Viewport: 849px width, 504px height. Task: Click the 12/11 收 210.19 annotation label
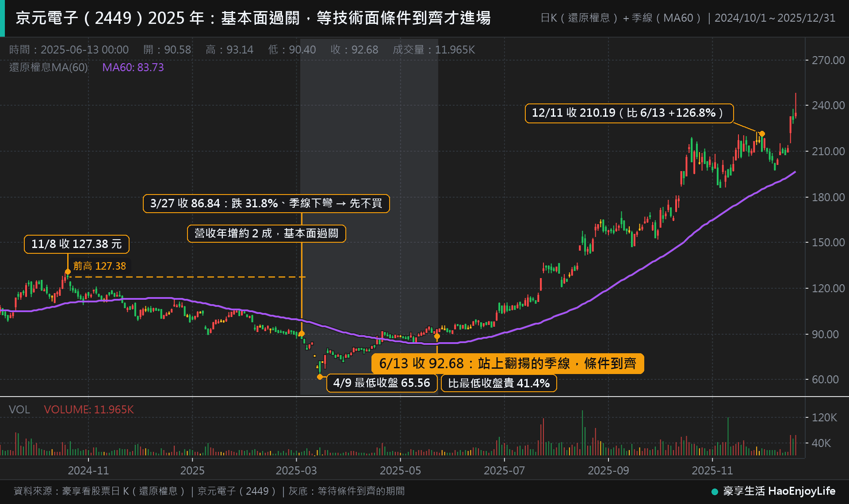[629, 113]
